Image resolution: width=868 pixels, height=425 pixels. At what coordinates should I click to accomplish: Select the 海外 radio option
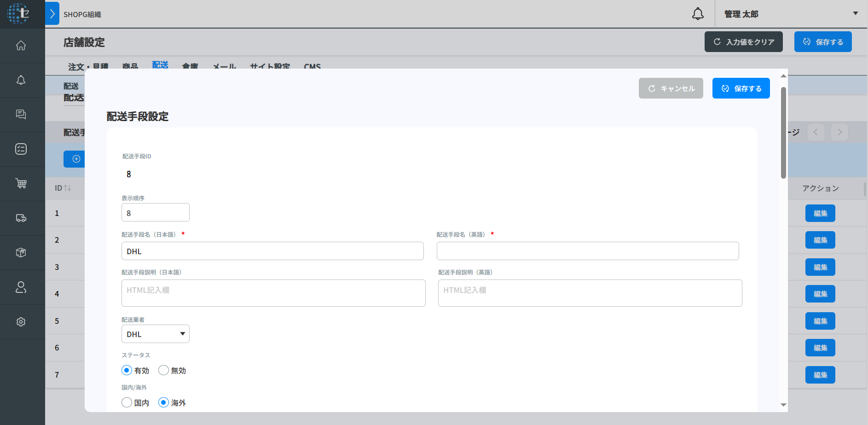coord(163,402)
